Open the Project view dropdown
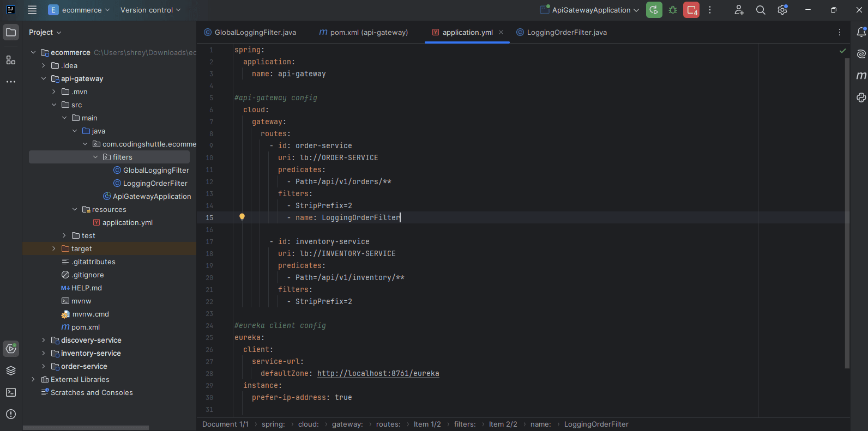868x431 pixels. click(x=45, y=33)
